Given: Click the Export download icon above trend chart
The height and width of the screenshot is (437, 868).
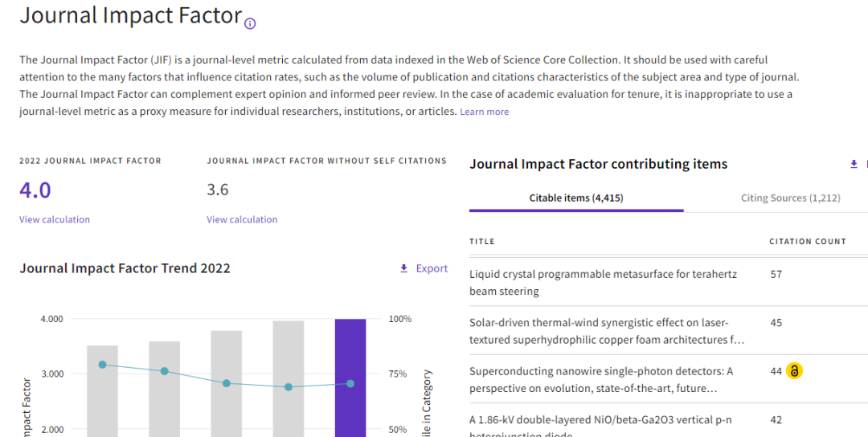Looking at the screenshot, I should click(403, 268).
